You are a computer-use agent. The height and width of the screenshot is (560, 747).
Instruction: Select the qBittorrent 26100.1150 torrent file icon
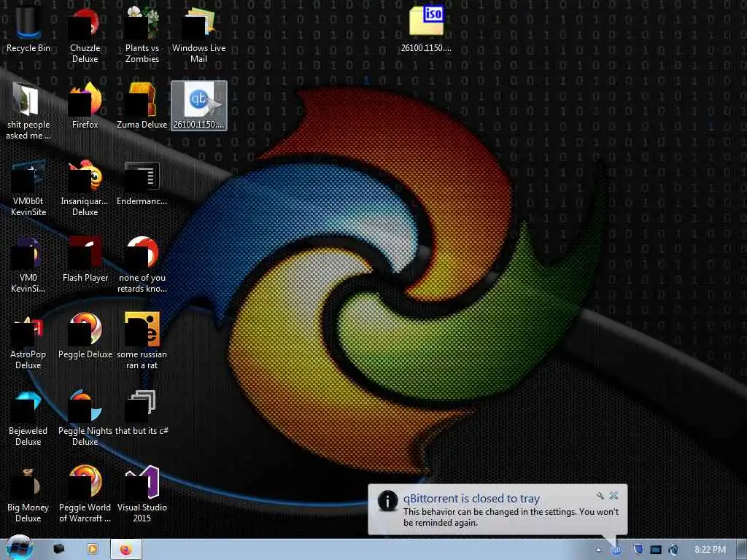click(x=199, y=106)
